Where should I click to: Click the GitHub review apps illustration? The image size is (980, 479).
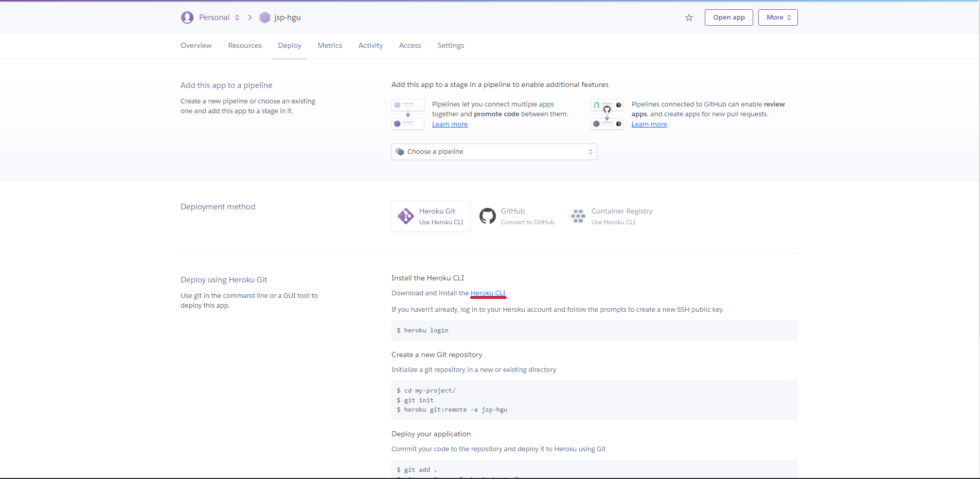[x=607, y=114]
